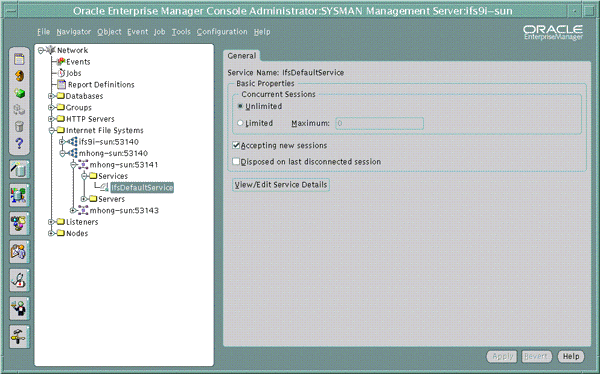Expand the Servers folder
This screenshot has height=374, width=600.
pyautogui.click(x=84, y=199)
